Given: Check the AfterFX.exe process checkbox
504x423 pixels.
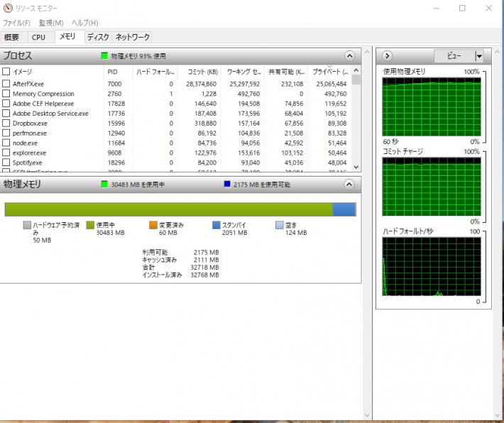Looking at the screenshot, I should pos(6,84).
